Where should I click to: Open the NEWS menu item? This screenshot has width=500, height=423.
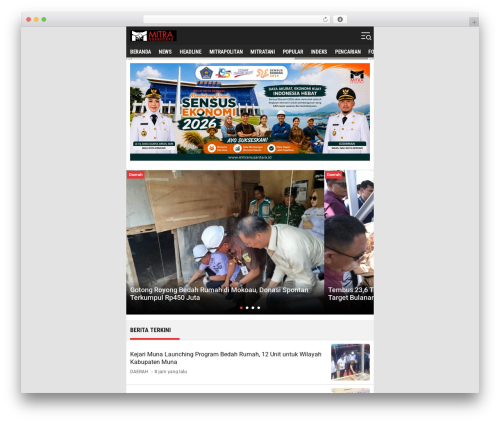click(165, 52)
